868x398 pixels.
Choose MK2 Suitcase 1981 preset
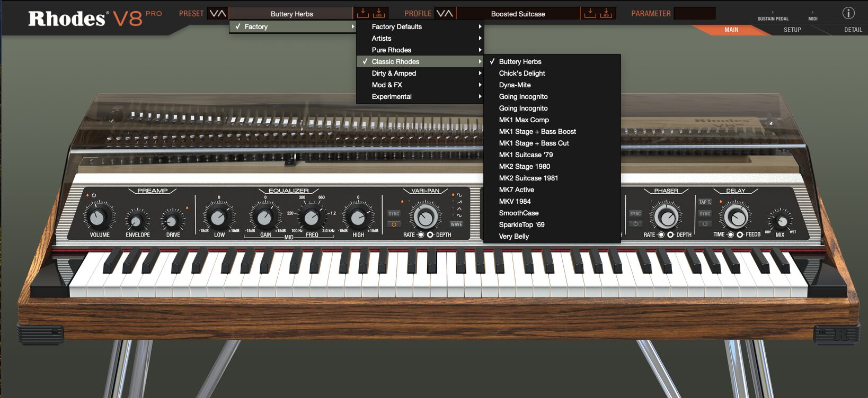pyautogui.click(x=552, y=178)
